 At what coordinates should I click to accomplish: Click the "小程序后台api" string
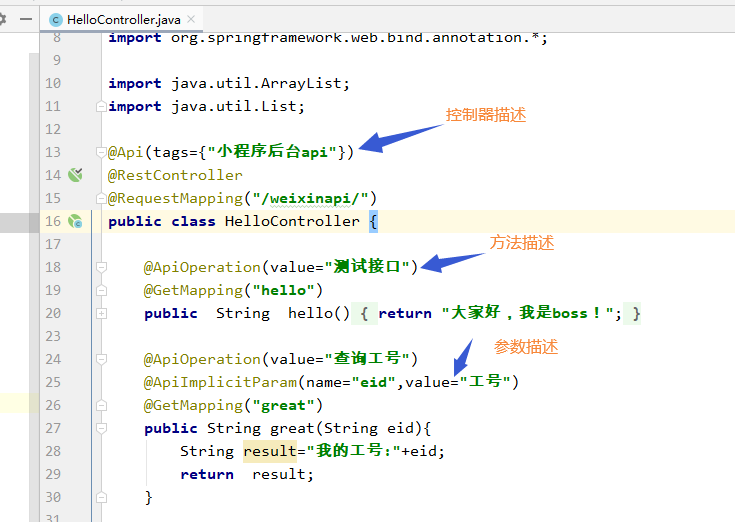pyautogui.click(x=272, y=152)
